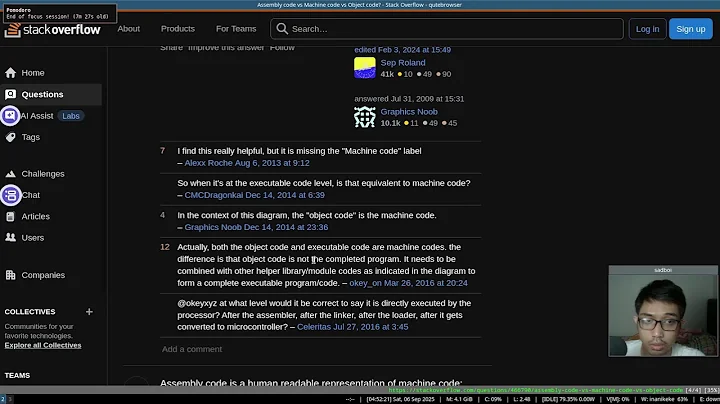Click comment date Dec 14, 2014 at 23:36

point(286,227)
